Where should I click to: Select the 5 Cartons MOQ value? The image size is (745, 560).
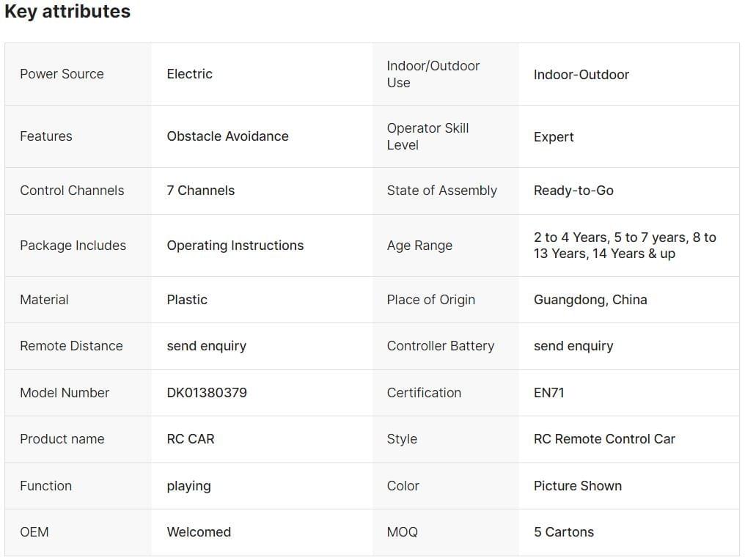pyautogui.click(x=563, y=532)
